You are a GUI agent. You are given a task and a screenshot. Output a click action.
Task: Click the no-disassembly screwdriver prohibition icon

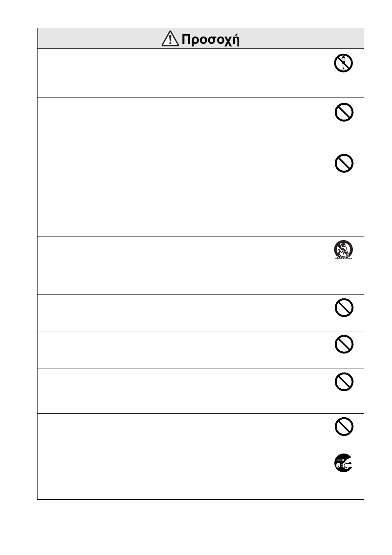tap(343, 63)
